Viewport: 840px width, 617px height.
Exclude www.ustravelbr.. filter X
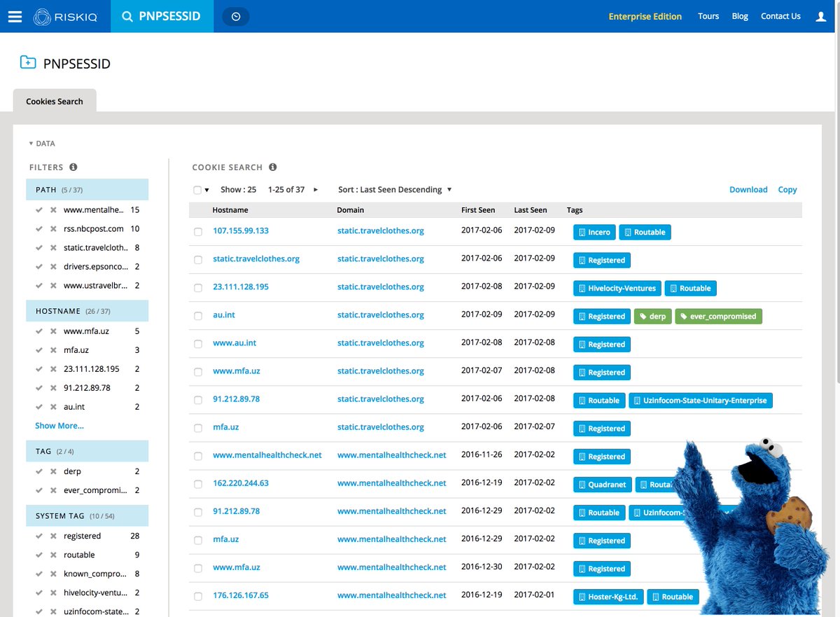coord(53,285)
